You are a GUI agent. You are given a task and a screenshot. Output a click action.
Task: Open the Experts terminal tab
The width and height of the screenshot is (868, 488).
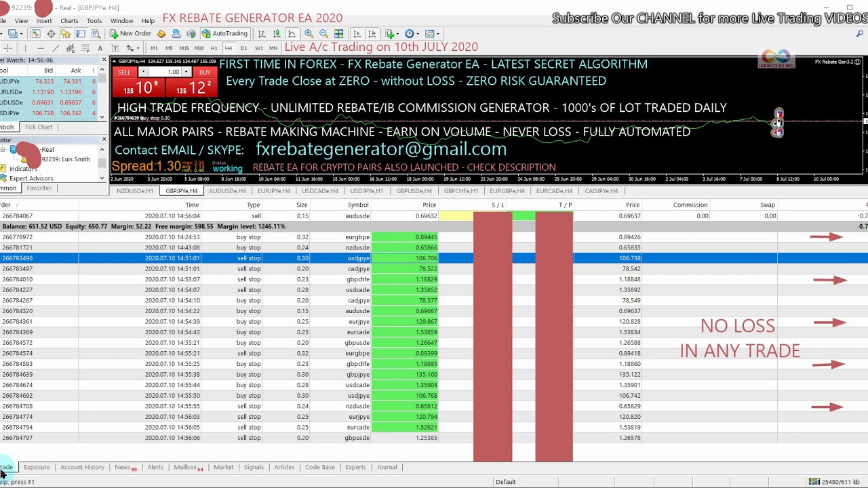[355, 467]
